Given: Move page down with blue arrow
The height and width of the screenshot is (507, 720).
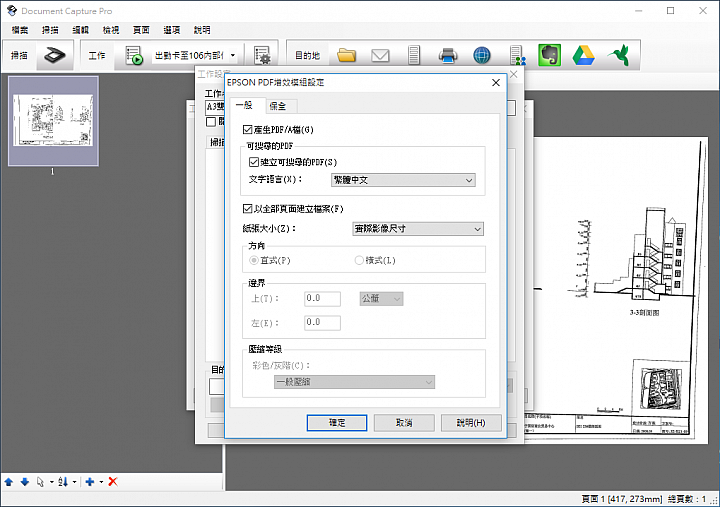Looking at the screenshot, I should tap(25, 482).
